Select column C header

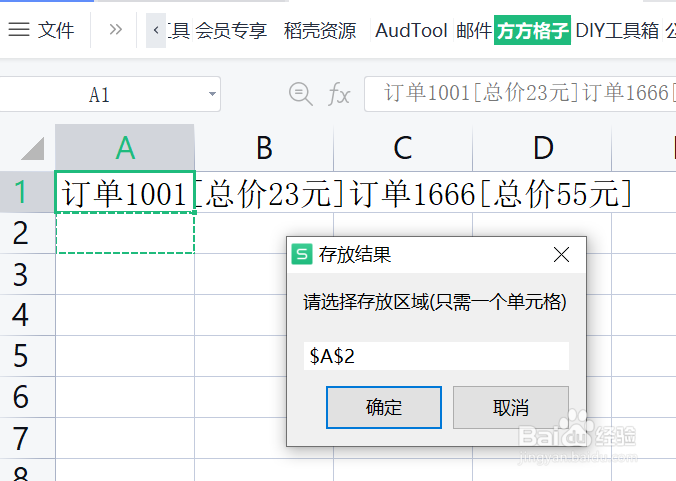click(403, 148)
